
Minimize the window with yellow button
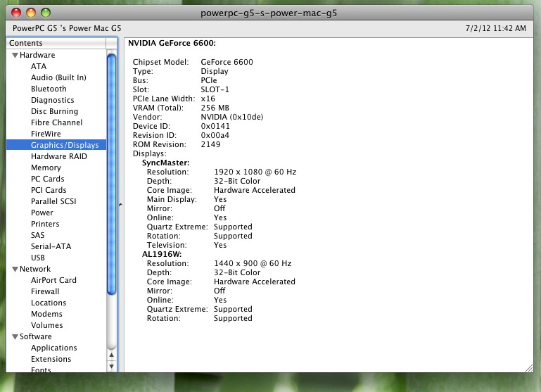point(31,13)
